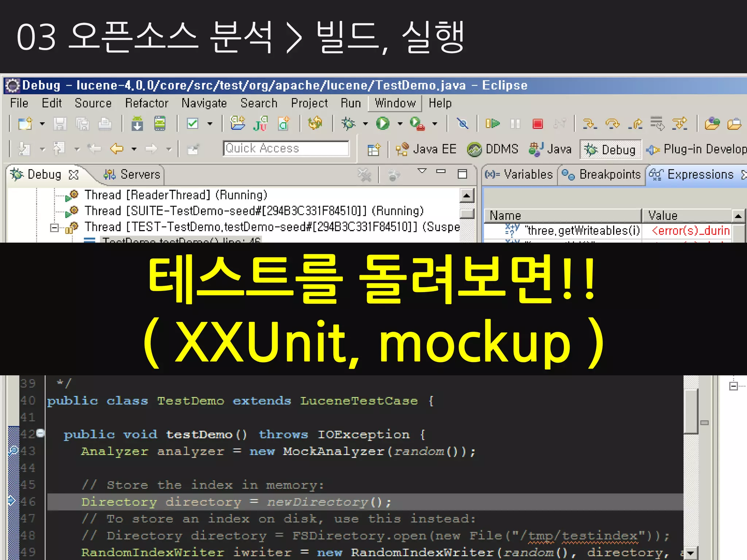Click the Suspend pause icon
Screen dimensions: 747x560
pyautogui.click(x=515, y=124)
